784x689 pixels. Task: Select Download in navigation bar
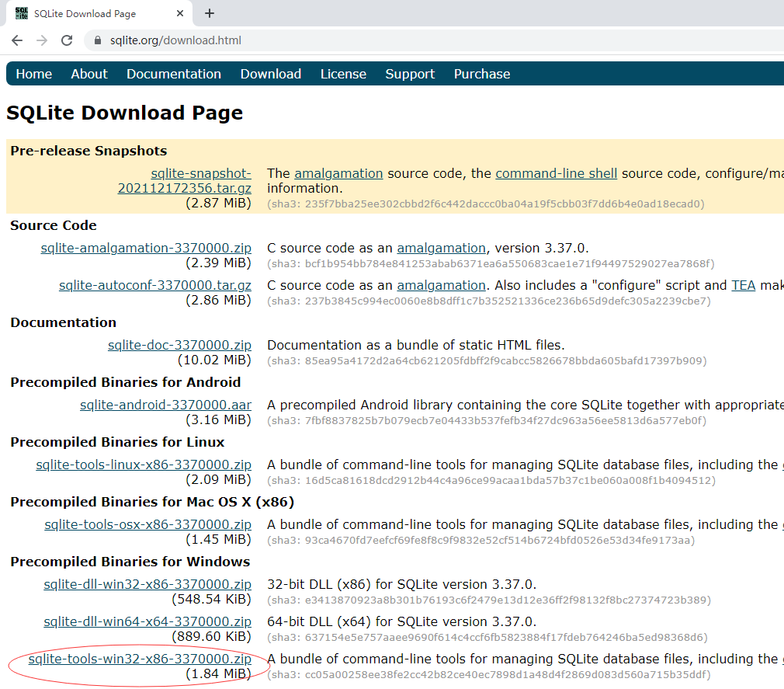coord(270,74)
